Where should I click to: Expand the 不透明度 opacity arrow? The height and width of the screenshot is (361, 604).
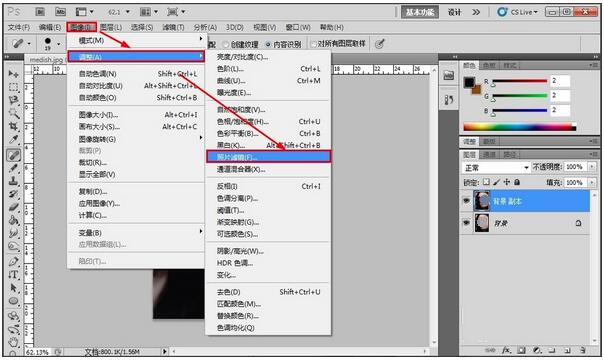click(592, 167)
